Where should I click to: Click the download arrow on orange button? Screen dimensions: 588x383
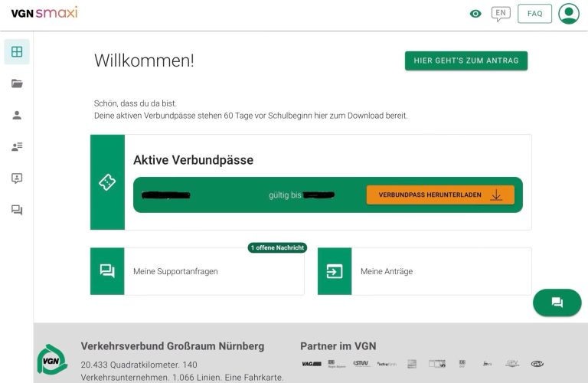(496, 195)
